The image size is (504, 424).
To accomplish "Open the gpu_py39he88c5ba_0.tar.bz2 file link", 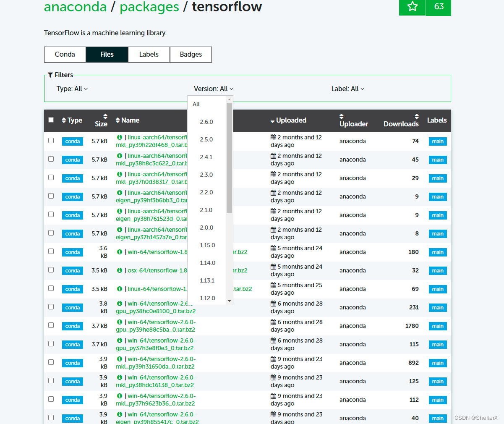I will (x=156, y=326).
